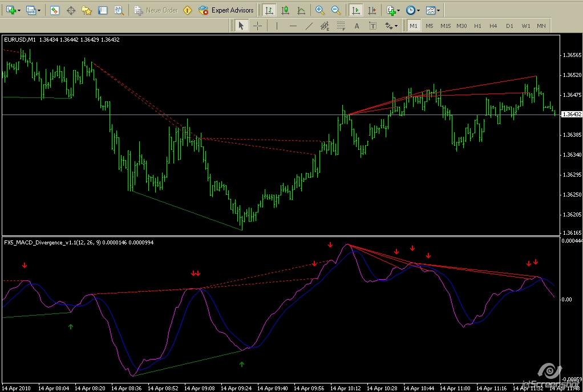Select the Text 'A' drawing tool

(357, 26)
